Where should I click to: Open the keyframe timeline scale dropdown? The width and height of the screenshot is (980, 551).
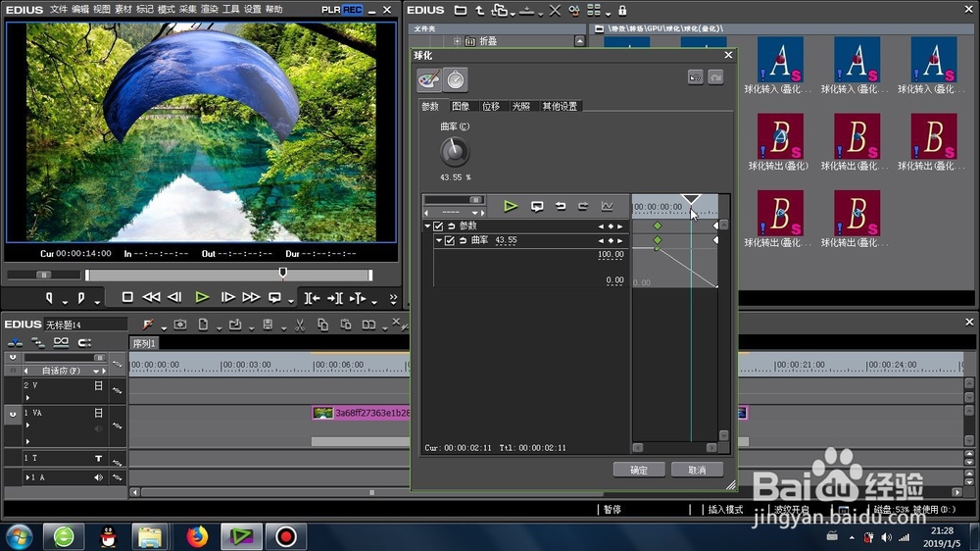[x=474, y=213]
